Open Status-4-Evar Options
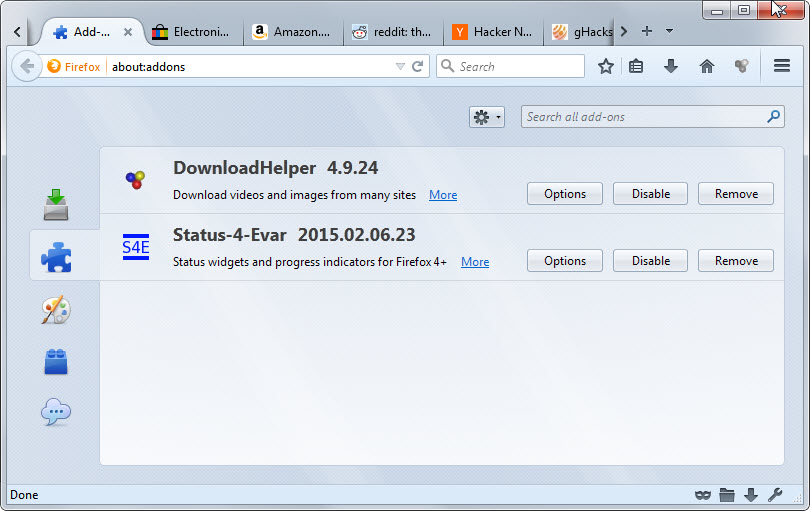810x511 pixels. pos(565,261)
